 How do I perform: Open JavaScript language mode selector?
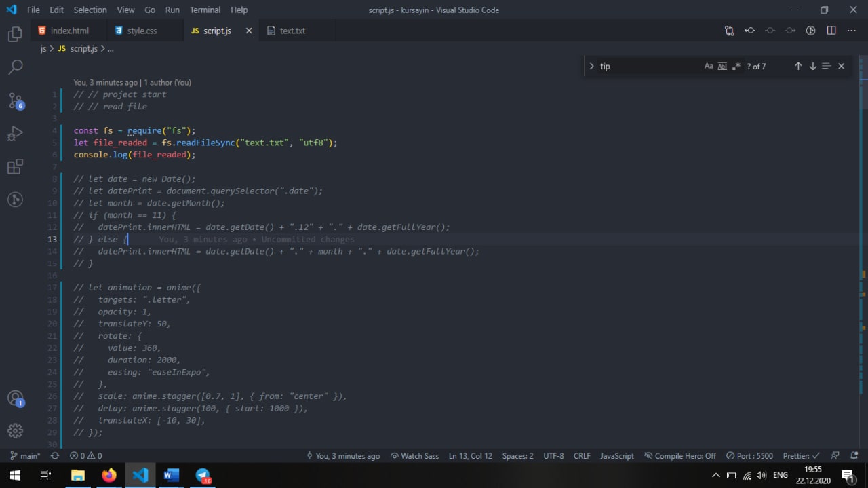617,456
